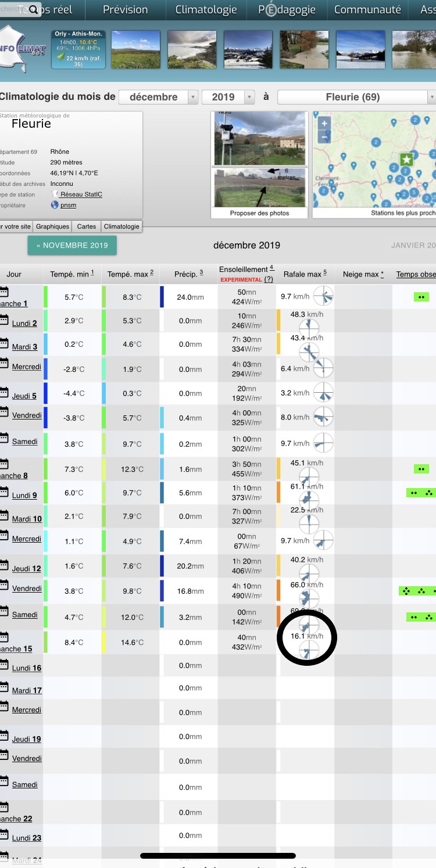Click the wind rose for Dimanche 1
The height and width of the screenshot is (868, 436).
323,296
